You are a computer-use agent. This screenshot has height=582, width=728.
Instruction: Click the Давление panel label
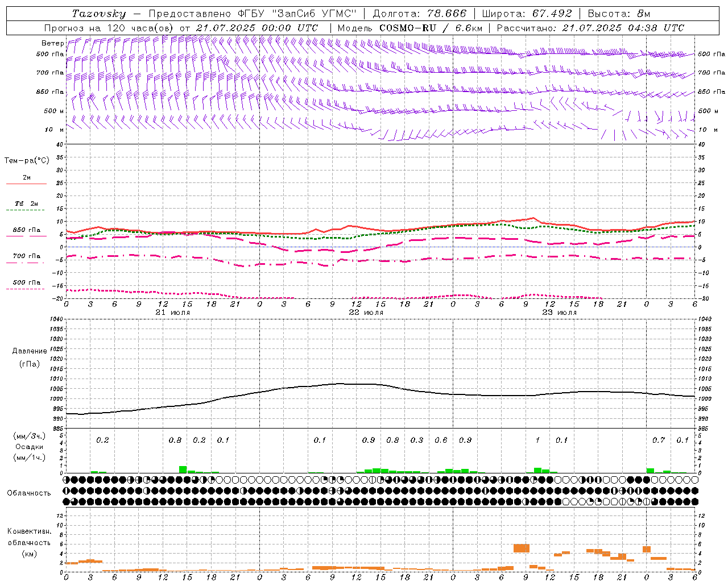[30, 351]
